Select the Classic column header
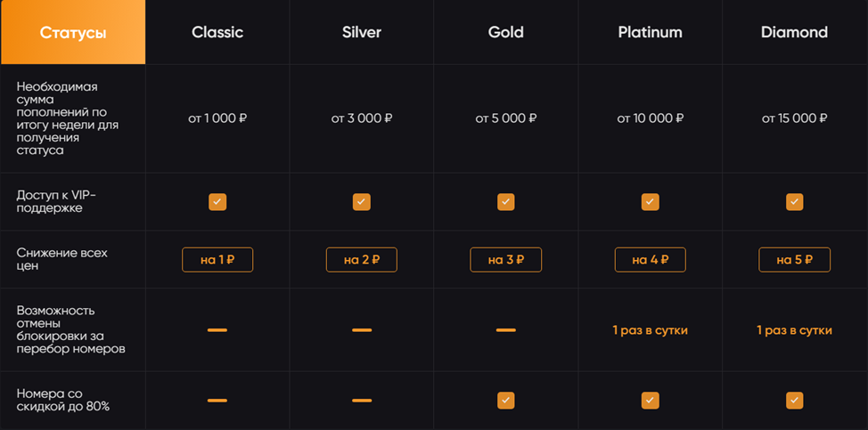 (x=217, y=32)
